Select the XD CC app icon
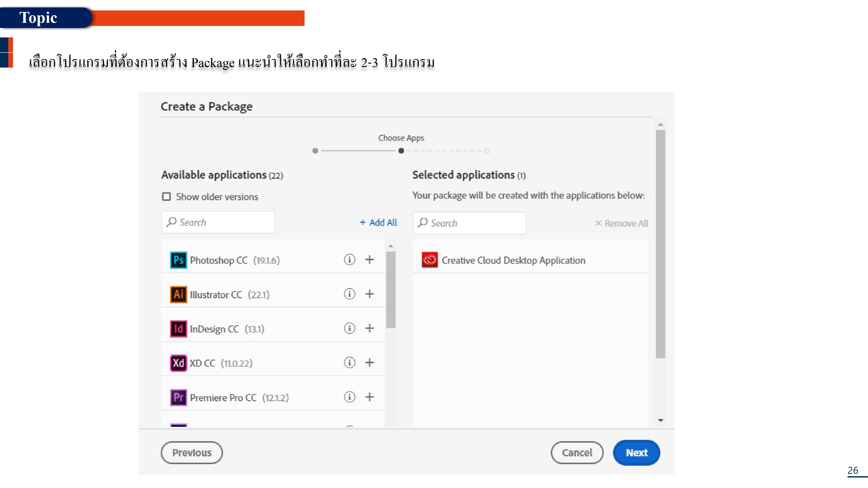Image resolution: width=868 pixels, height=488 pixels. point(178,363)
